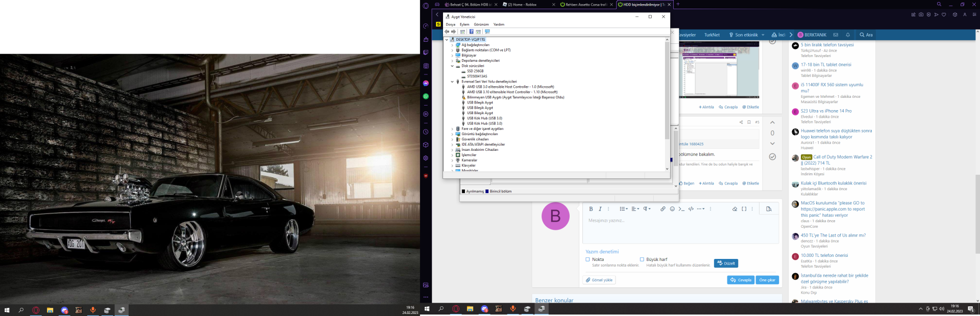
Task: Open the Eylem menu in Device Manager
Action: [464, 24]
